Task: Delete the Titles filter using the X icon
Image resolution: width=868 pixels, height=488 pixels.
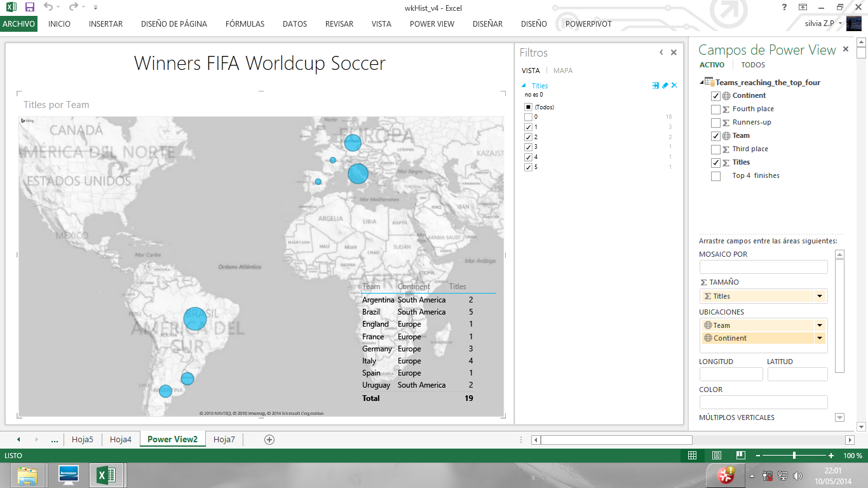Action: click(x=674, y=85)
